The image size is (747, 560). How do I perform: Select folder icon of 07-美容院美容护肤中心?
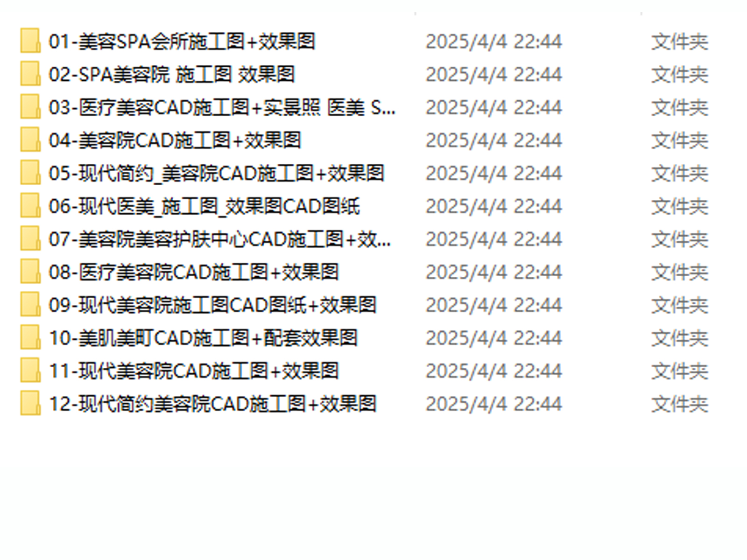coord(30,239)
